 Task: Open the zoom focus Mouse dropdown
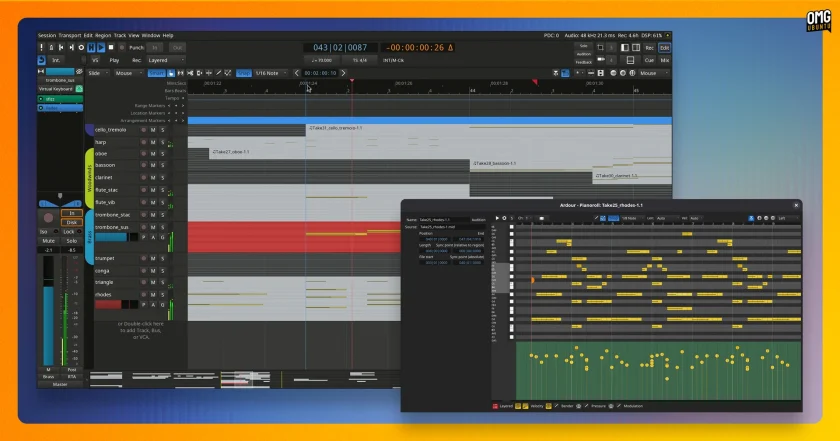(x=652, y=73)
